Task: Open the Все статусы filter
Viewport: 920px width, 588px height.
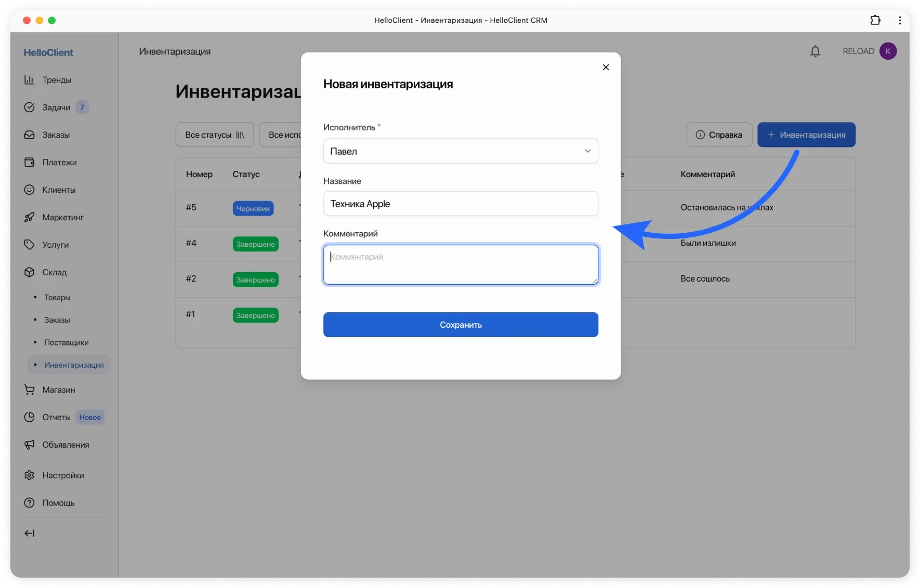Action: pos(214,135)
